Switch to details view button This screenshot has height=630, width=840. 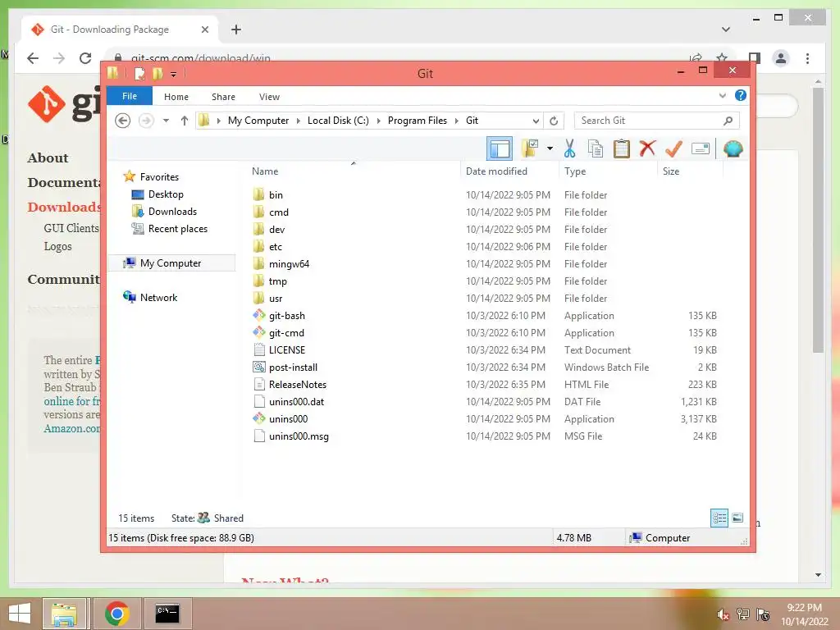click(719, 518)
